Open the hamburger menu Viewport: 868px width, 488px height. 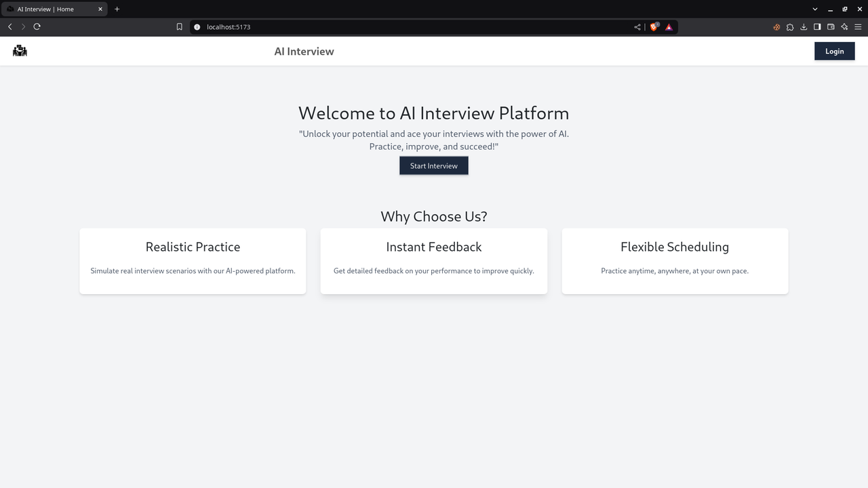(x=857, y=27)
